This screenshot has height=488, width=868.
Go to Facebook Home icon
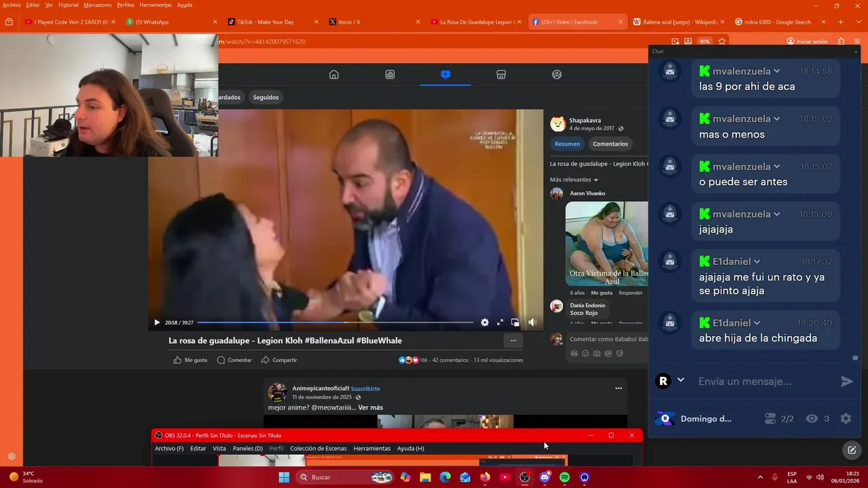334,75
